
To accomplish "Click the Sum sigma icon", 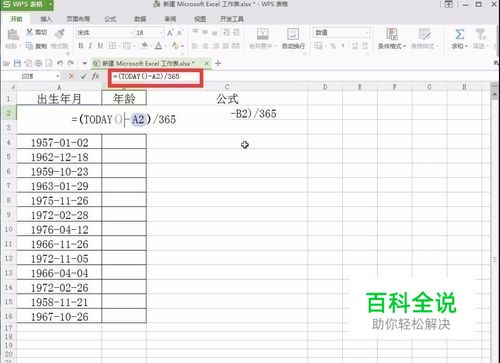I will (460, 34).
